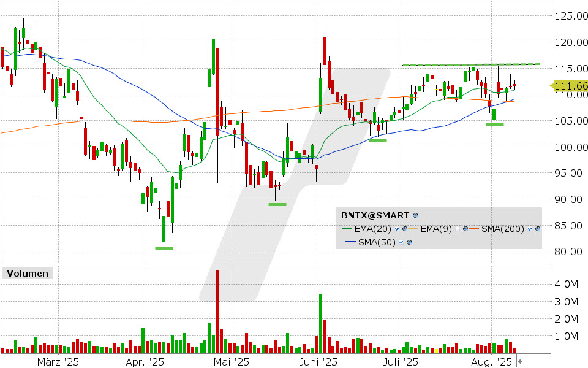Click the Juli '25 date label
The image size is (588, 368).
coord(401,362)
